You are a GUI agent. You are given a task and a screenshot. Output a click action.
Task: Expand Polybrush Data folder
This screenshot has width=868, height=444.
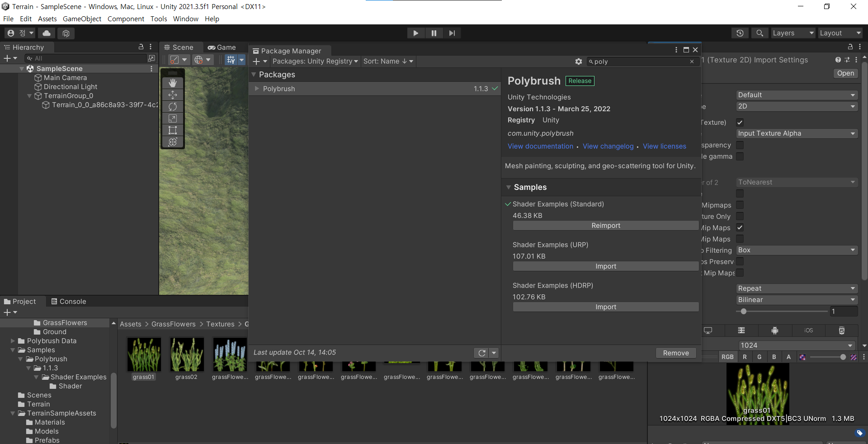(13, 341)
